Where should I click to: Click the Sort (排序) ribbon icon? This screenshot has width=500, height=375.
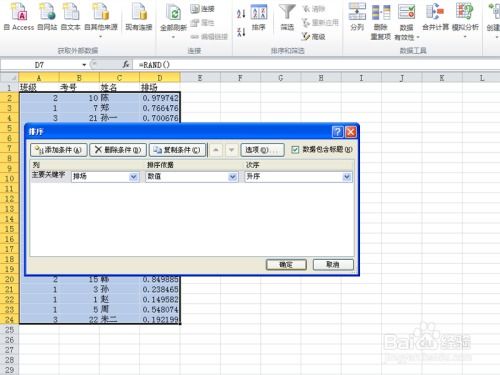click(259, 17)
